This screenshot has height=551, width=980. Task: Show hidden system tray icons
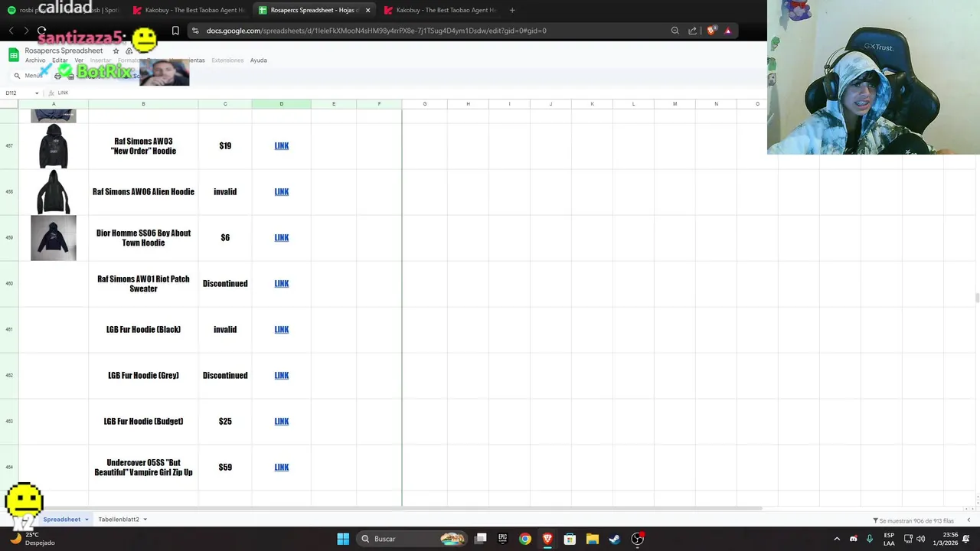(837, 539)
